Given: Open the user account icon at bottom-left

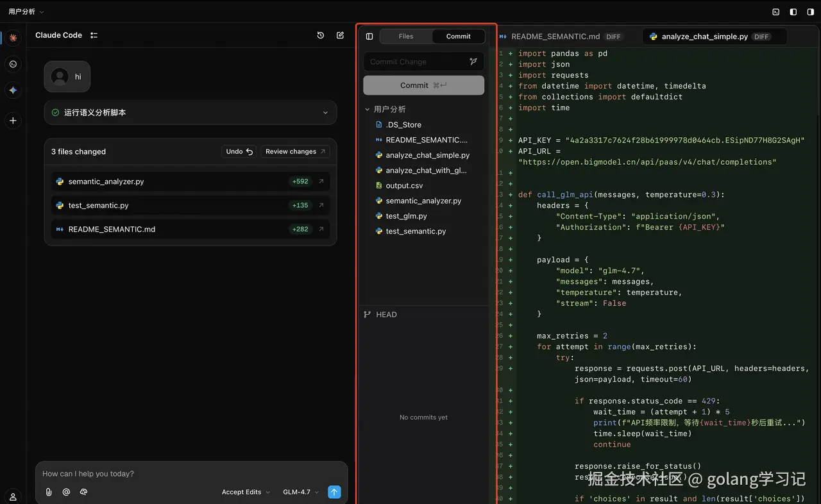Looking at the screenshot, I should pyautogui.click(x=13, y=497).
